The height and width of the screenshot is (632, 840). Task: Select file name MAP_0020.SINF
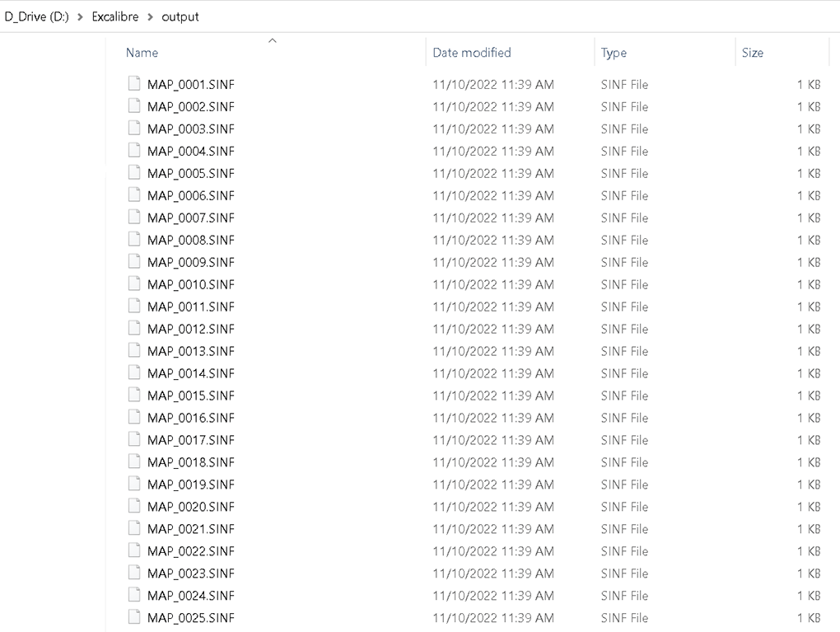pos(191,507)
